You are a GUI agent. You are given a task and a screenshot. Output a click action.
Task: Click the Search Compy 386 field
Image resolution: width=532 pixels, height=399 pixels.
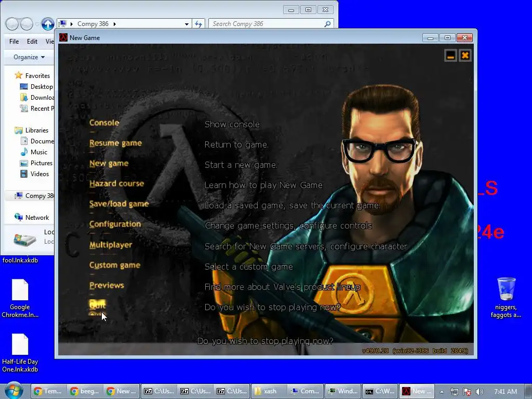coord(267,24)
